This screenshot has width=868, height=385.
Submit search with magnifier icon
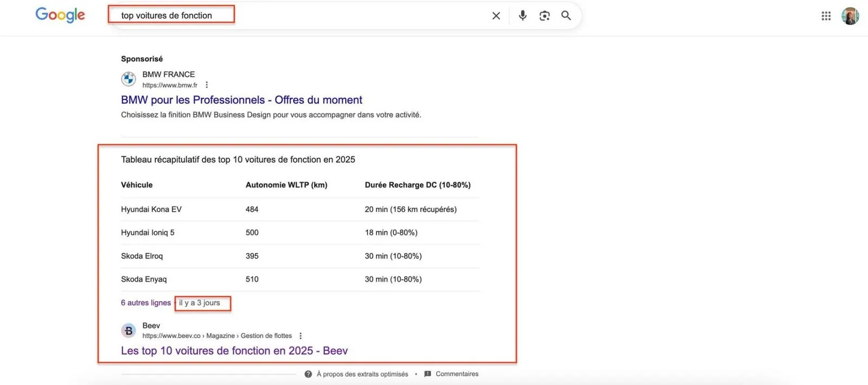[566, 16]
